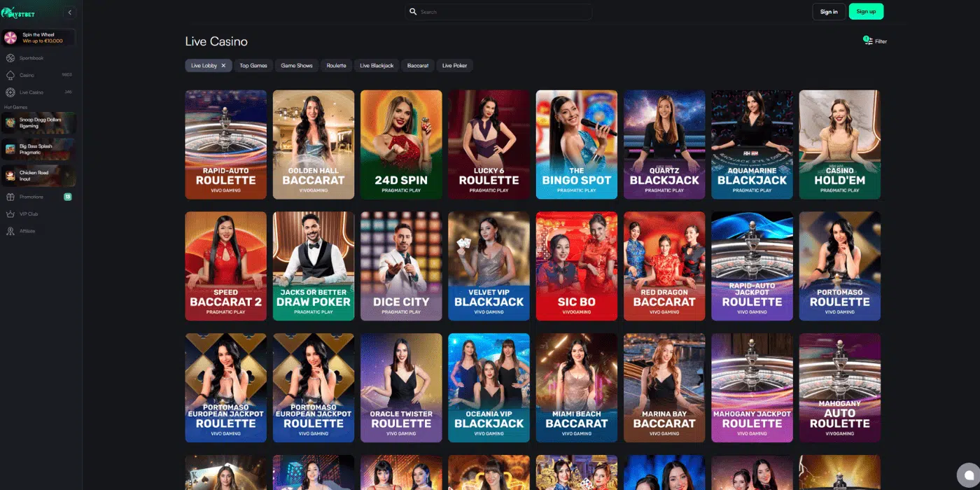Open 24D Spin game

pyautogui.click(x=401, y=145)
